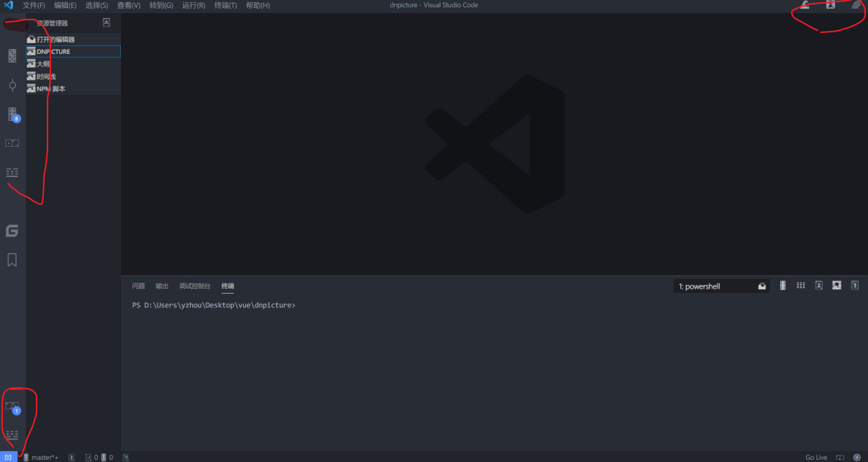Click the 资源管理器 explorer title
Viewport: 868px width, 462px height.
pos(52,23)
